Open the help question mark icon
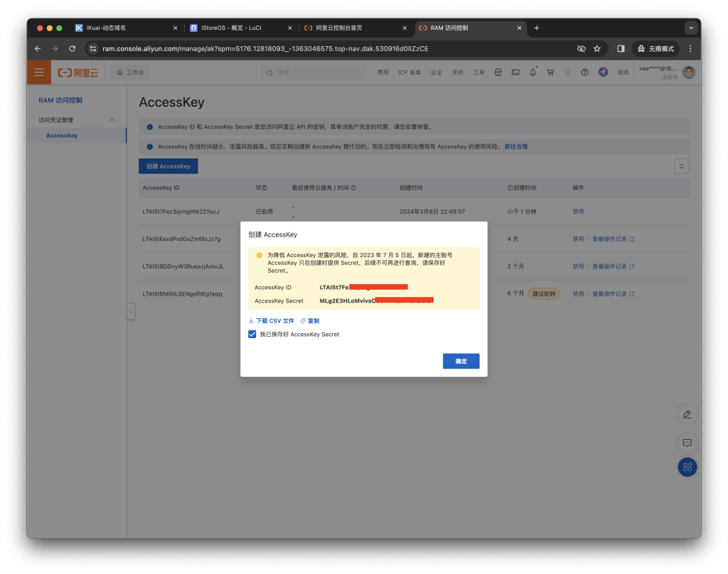 [584, 72]
